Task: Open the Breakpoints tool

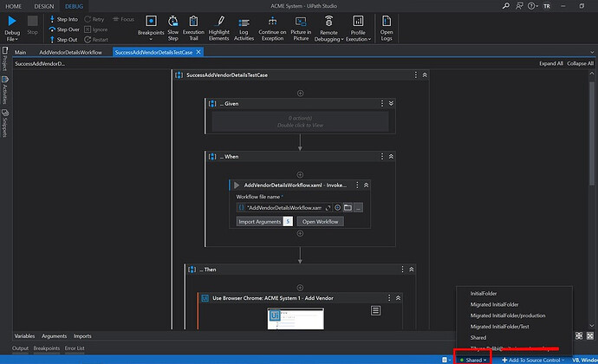Action: tap(151, 28)
